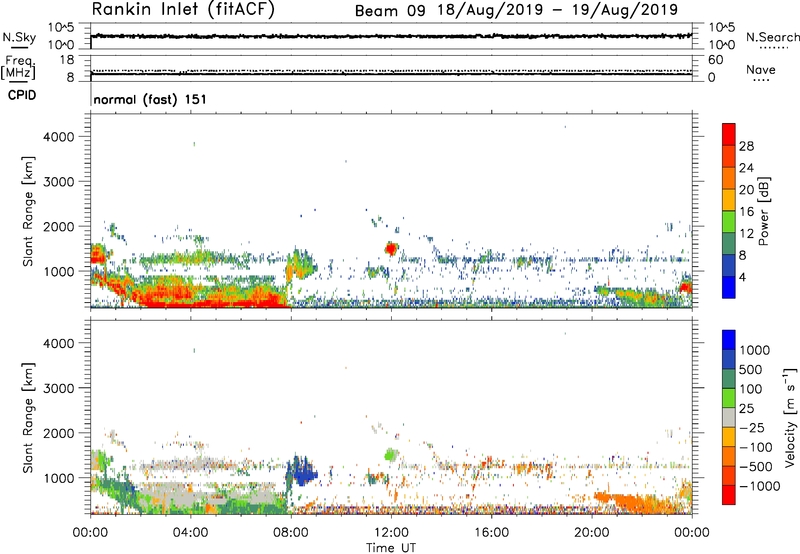Click the '16:00' time tick label
The image size is (800, 554).
pyautogui.click(x=491, y=533)
